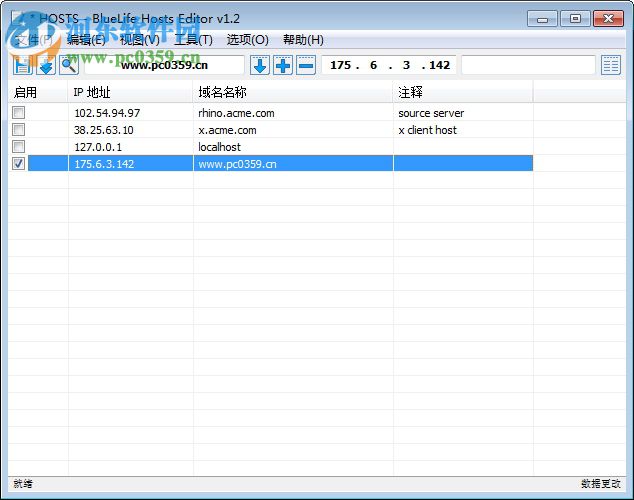The width and height of the screenshot is (634, 500).
Task: Sort by the 启用 column header
Action: point(38,92)
